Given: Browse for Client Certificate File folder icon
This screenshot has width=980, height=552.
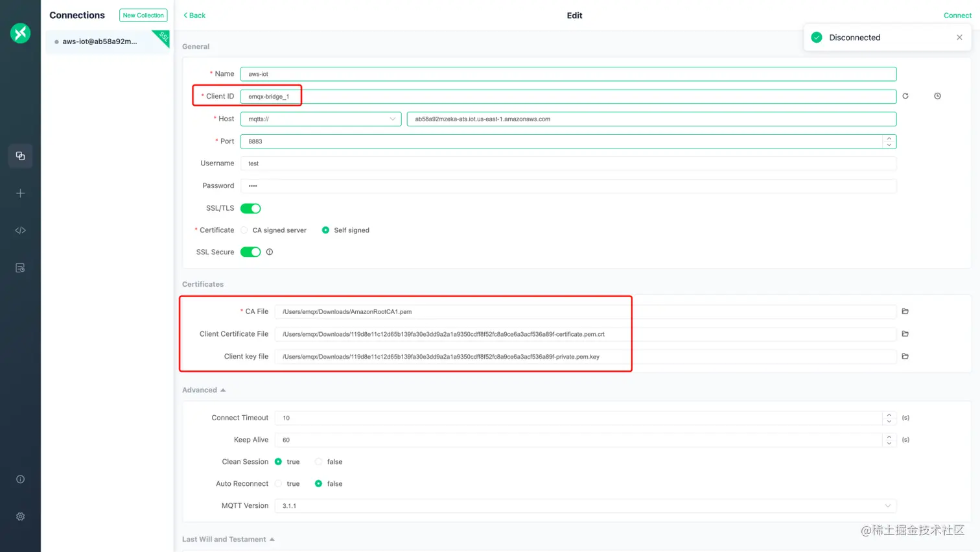Looking at the screenshot, I should (905, 334).
